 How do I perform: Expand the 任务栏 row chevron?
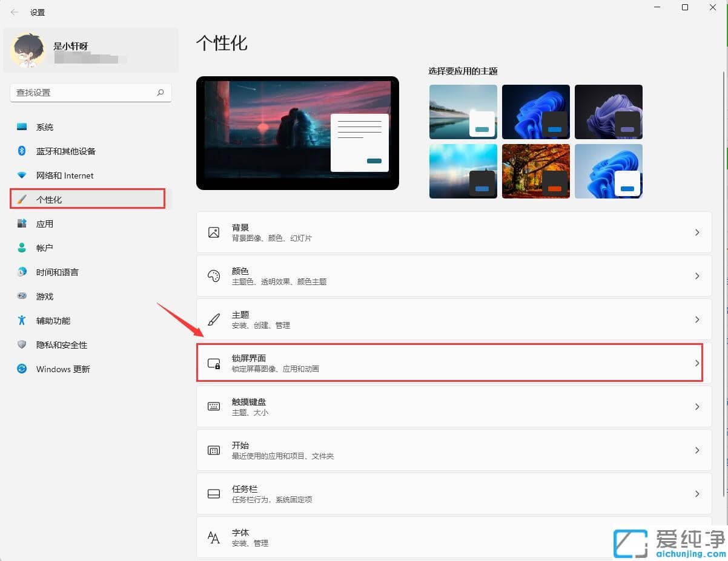(x=697, y=494)
